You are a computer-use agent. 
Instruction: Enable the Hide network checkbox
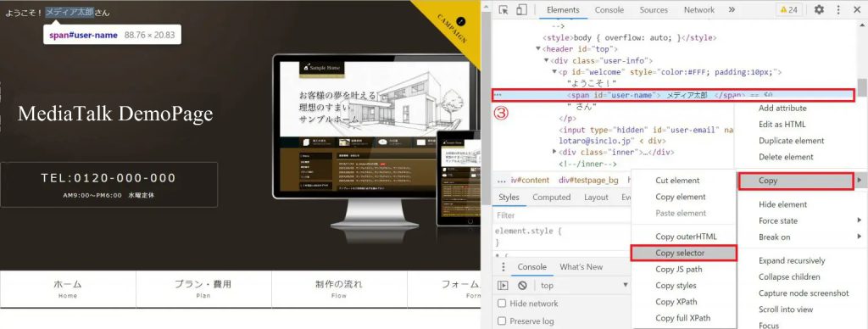[502, 304]
